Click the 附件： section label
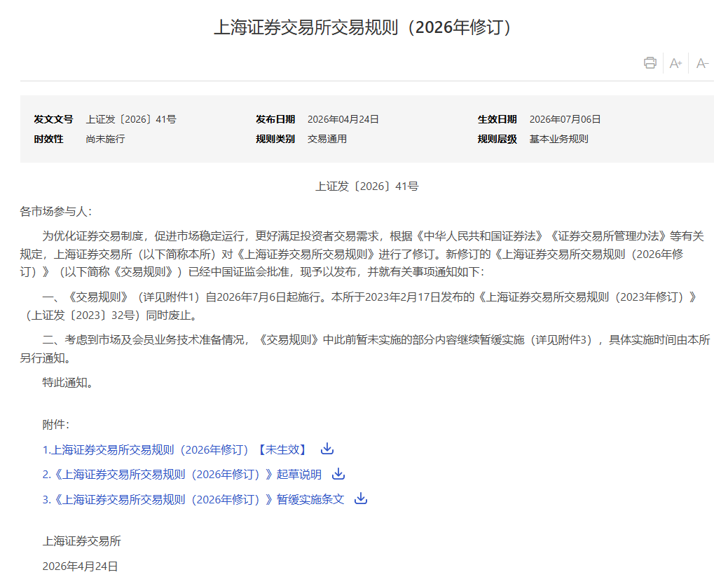Viewport: 728px width, 577px height. tap(56, 424)
